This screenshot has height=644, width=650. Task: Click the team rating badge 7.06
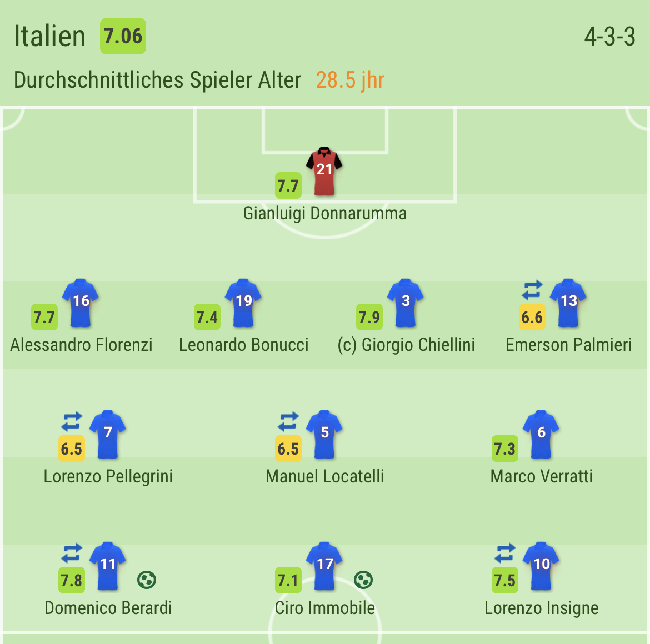tap(123, 37)
